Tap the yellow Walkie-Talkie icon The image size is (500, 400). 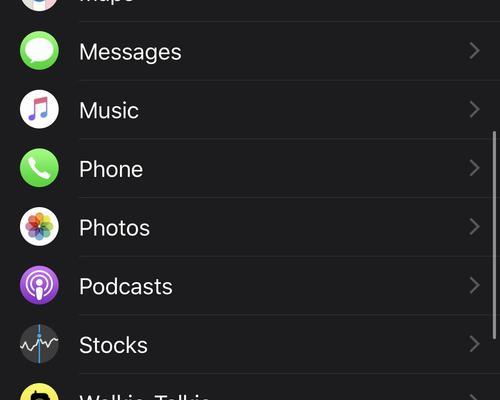pos(39,392)
